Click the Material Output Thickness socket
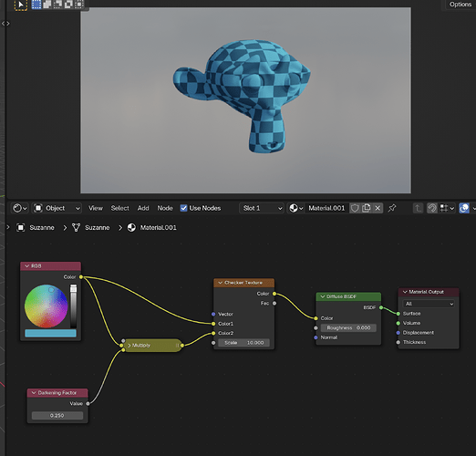Image resolution: width=476 pixels, height=456 pixels. point(398,342)
